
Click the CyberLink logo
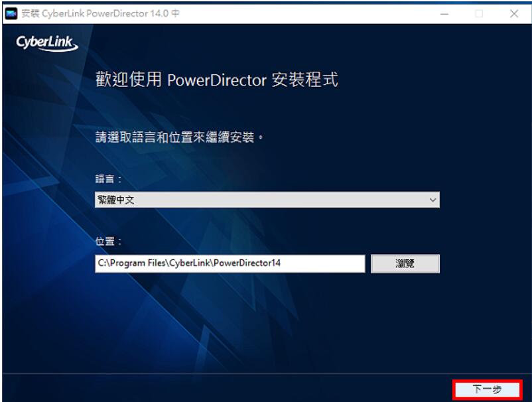click(x=47, y=43)
